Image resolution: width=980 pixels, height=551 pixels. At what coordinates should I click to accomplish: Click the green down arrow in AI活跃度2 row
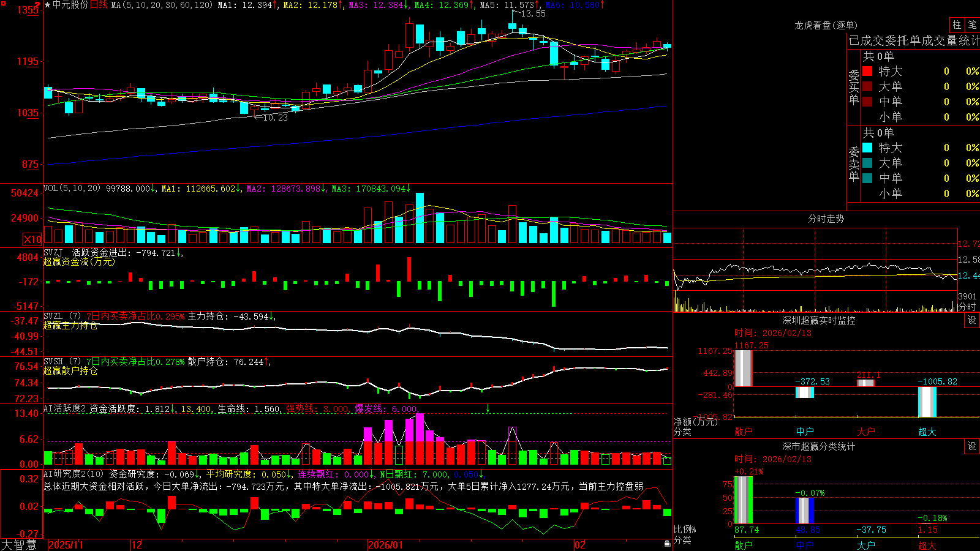(x=488, y=408)
